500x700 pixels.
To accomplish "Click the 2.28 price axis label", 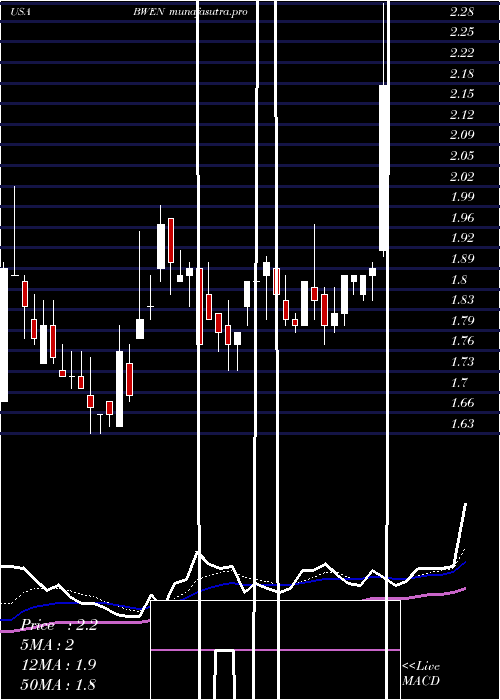I will [462, 12].
